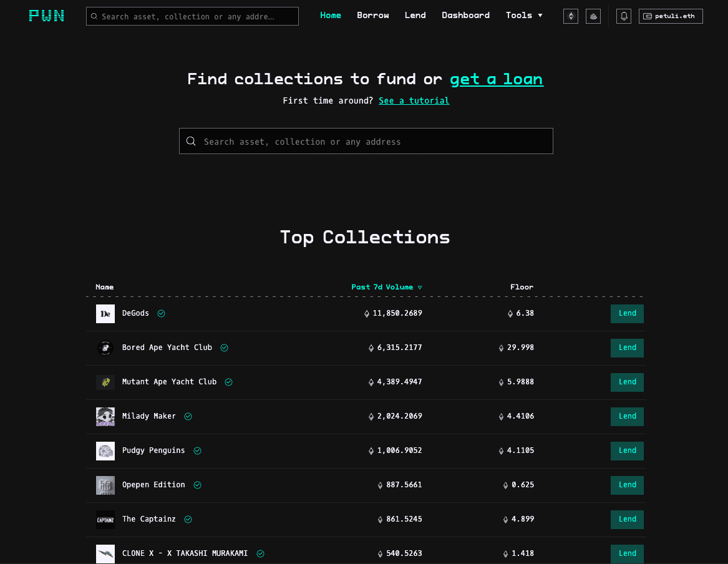Screen dimensions: 728x564
Task: Click the Name column header
Action: tap(104, 287)
